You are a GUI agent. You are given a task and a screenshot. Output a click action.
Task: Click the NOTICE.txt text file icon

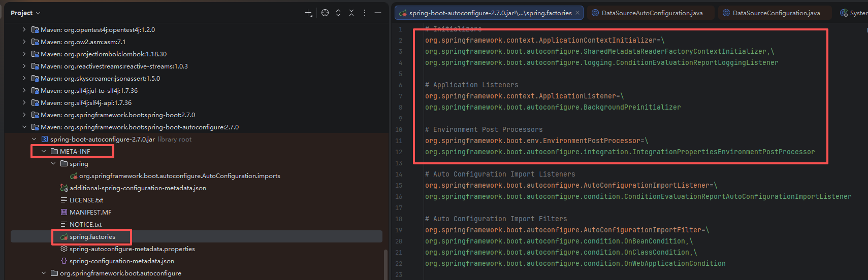pyautogui.click(x=64, y=225)
